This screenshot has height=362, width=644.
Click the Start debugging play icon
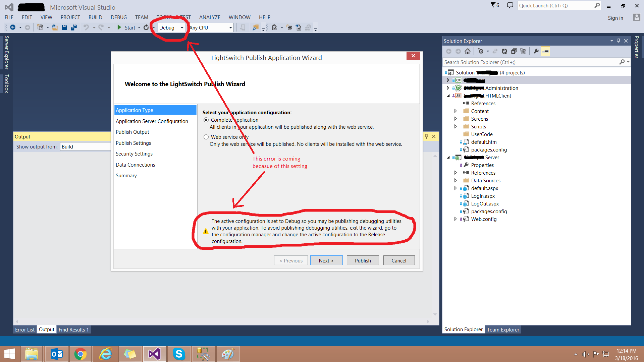[x=119, y=27]
